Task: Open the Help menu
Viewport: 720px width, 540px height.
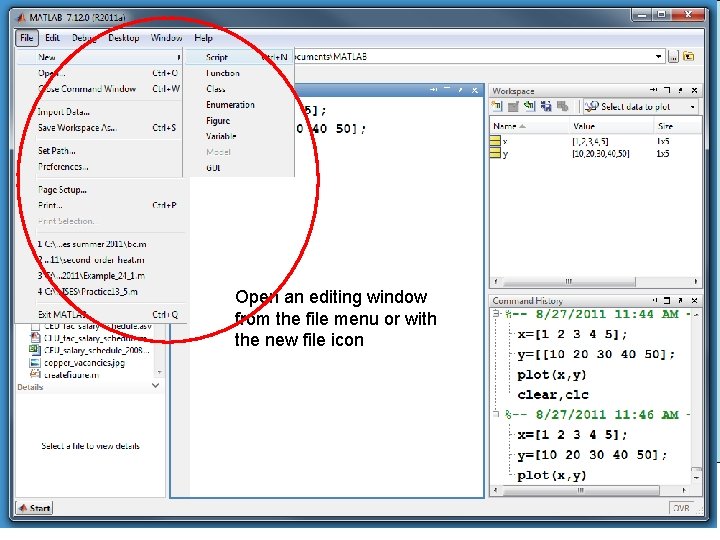Action: 203,38
